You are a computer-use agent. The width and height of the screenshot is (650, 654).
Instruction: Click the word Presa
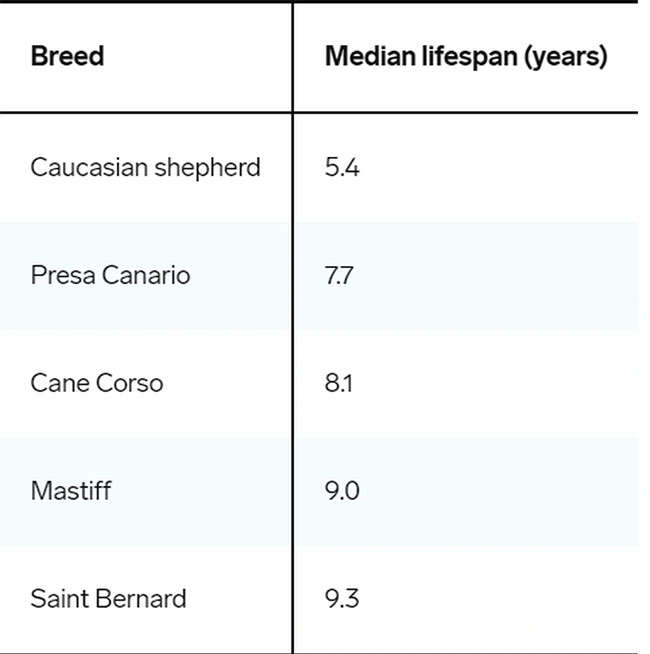click(59, 275)
